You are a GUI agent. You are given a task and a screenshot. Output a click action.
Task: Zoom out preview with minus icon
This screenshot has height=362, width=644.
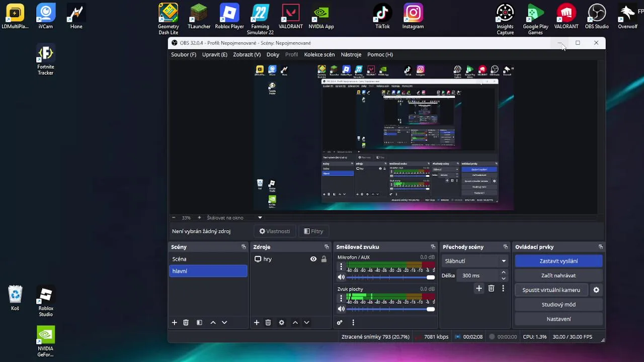(174, 218)
